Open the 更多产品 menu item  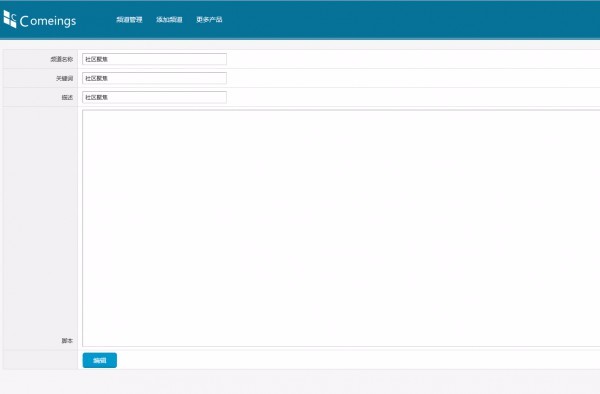click(209, 20)
